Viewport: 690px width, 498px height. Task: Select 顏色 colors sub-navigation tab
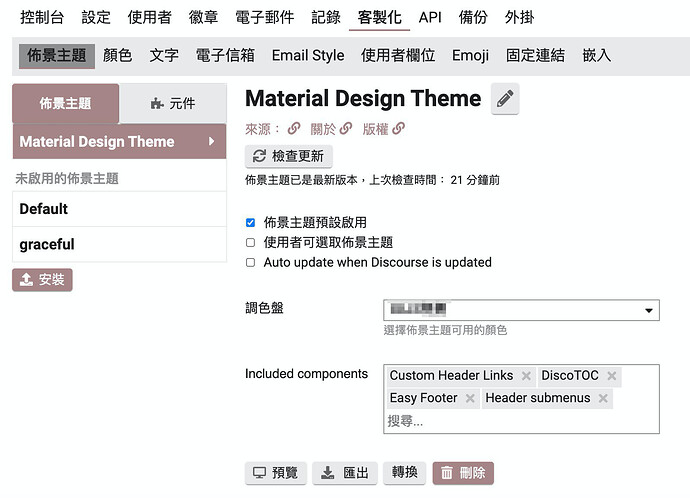pyautogui.click(x=117, y=56)
